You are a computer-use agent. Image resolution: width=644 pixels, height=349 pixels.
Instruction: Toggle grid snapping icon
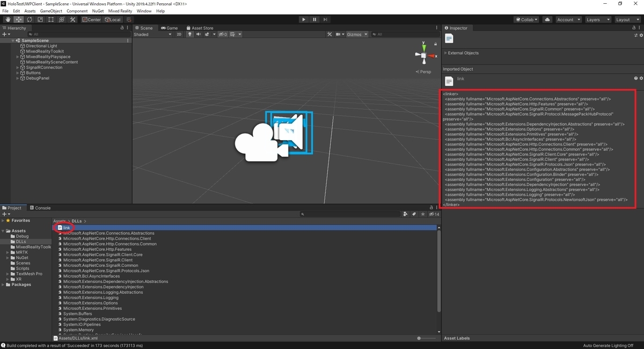129,19
